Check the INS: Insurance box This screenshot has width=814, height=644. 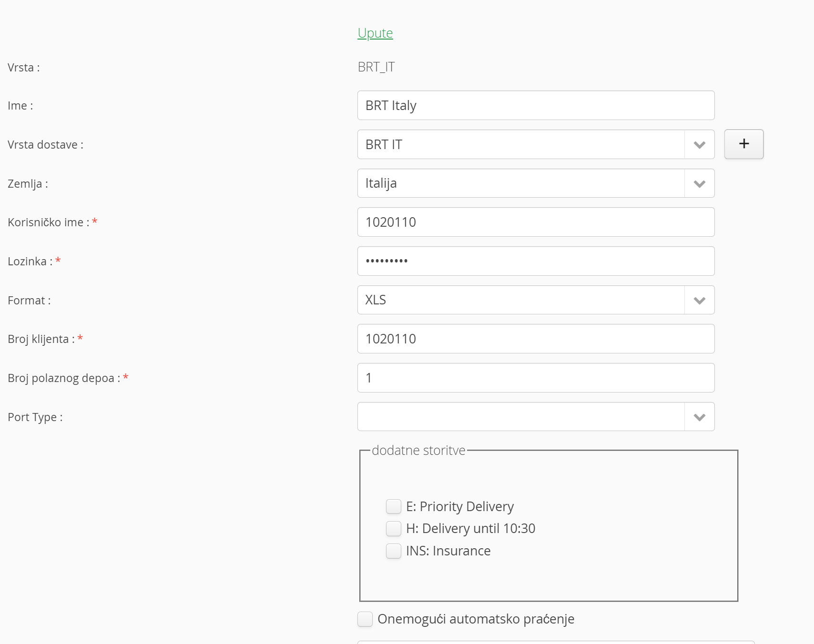point(394,551)
